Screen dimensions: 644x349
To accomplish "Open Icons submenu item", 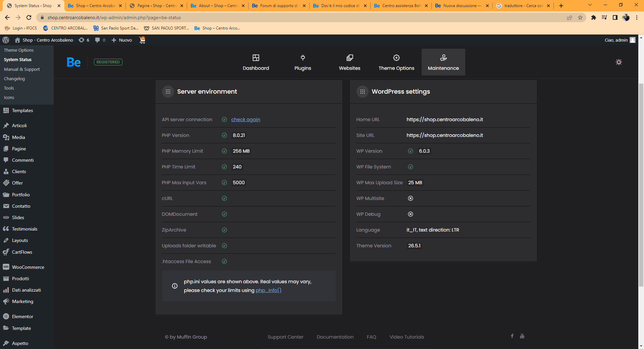I will (9, 97).
